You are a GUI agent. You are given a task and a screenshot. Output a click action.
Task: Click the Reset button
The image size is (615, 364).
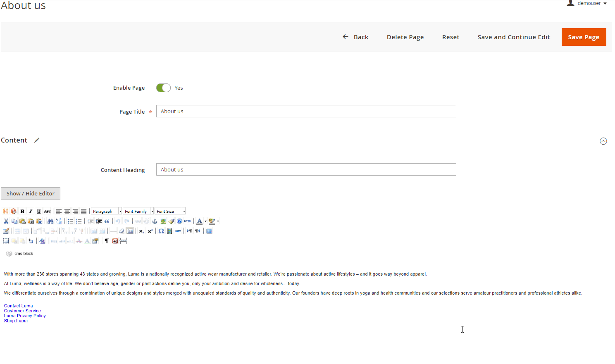point(451,37)
